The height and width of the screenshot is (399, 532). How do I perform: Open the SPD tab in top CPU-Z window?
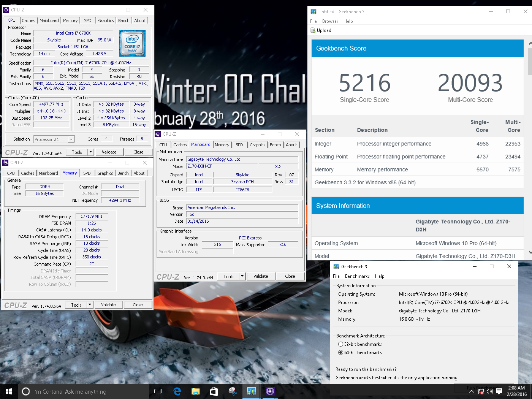88,21
